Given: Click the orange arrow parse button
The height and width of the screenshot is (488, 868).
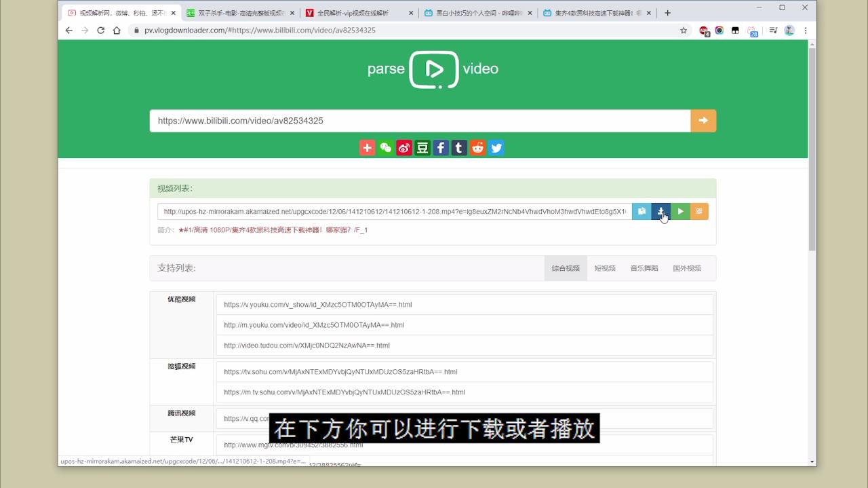Looking at the screenshot, I should tap(703, 121).
